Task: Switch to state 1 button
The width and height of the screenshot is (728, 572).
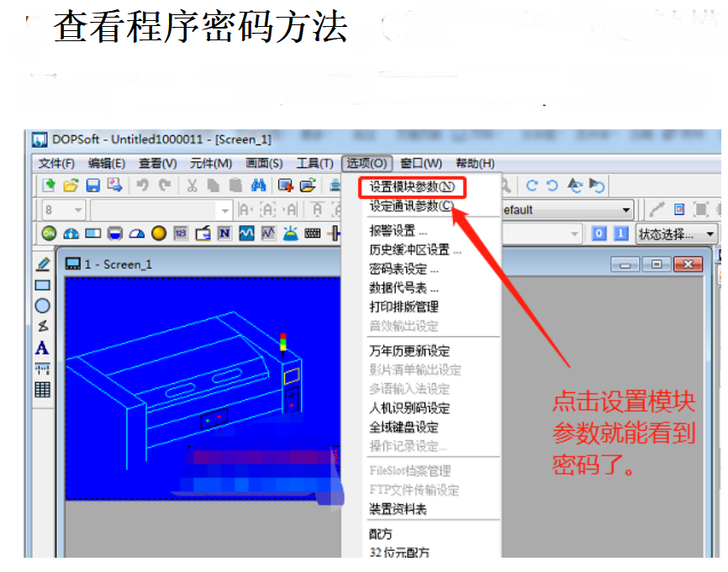Action: pos(620,234)
